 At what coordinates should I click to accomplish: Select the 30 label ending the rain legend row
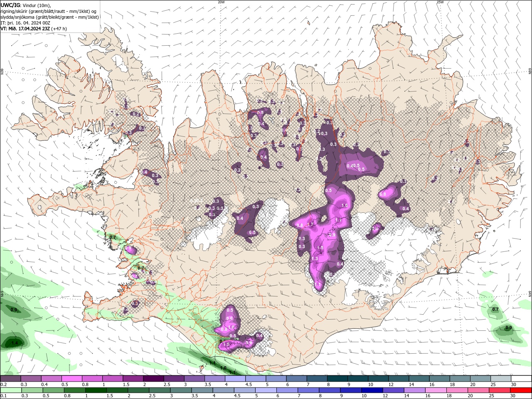[513, 396]
